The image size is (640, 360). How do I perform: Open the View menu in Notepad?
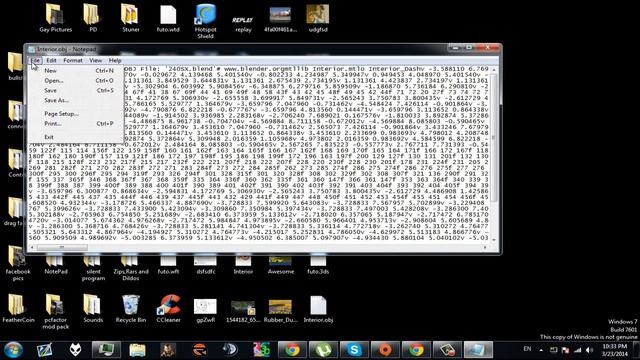[x=96, y=60]
